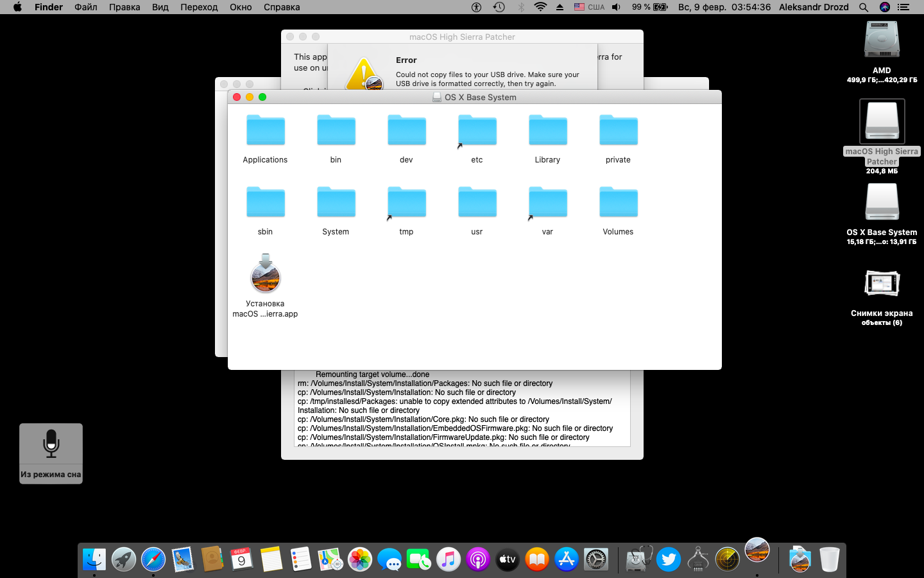Open Siri from the menu bar
924x578 pixels.
[x=885, y=7]
